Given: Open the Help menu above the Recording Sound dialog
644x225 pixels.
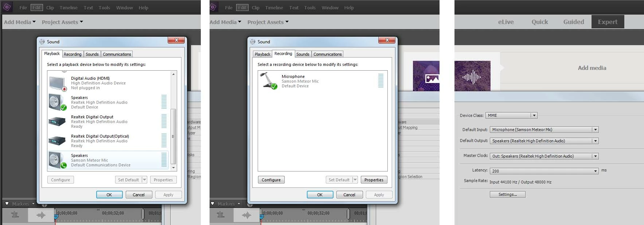Looking at the screenshot, I should coord(349,7).
